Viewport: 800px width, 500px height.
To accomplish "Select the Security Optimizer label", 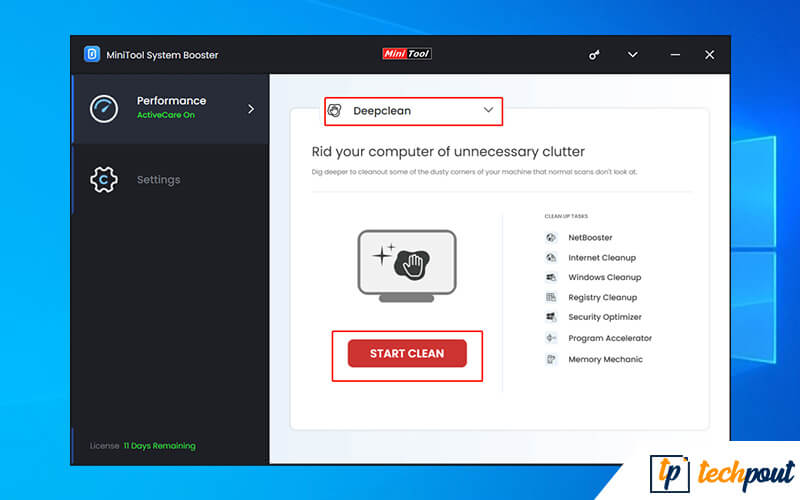I will click(x=605, y=317).
